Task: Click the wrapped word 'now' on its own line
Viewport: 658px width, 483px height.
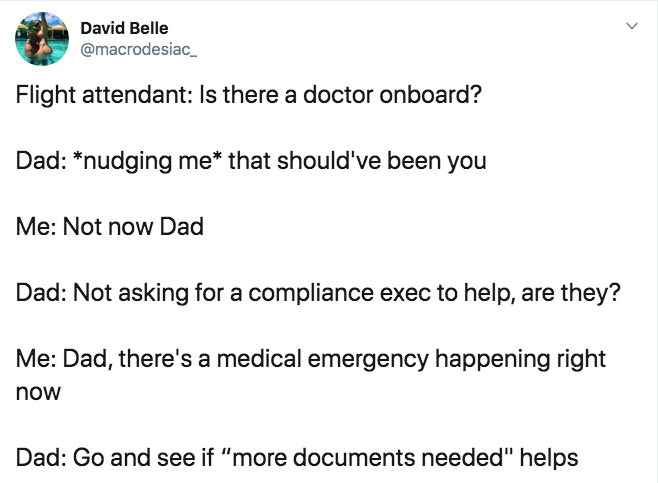Action: coord(37,391)
